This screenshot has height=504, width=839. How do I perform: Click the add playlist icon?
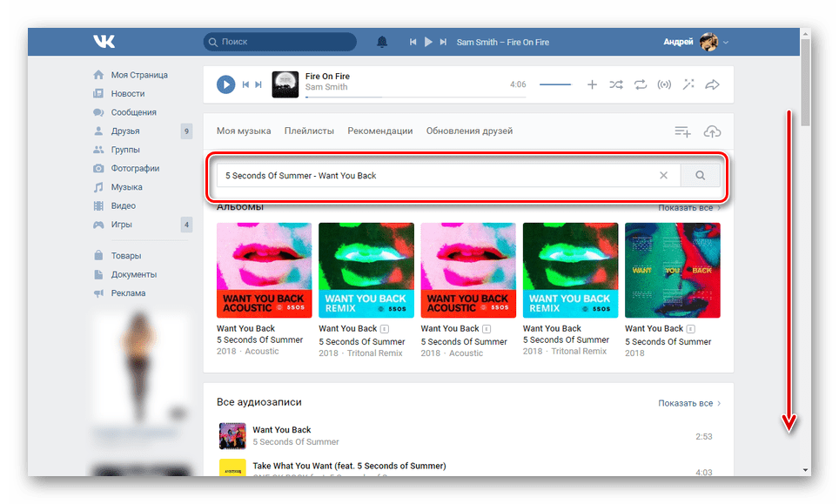tap(682, 131)
